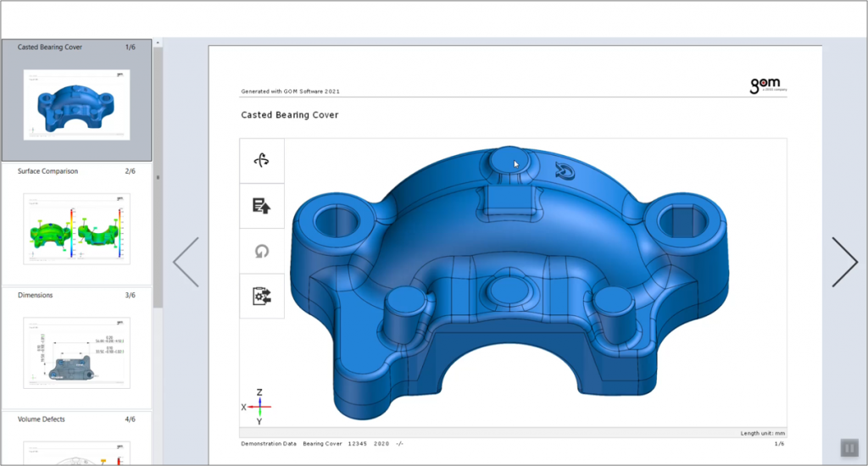Select the 3D rotate view icon
The height and width of the screenshot is (466, 868).
261,160
